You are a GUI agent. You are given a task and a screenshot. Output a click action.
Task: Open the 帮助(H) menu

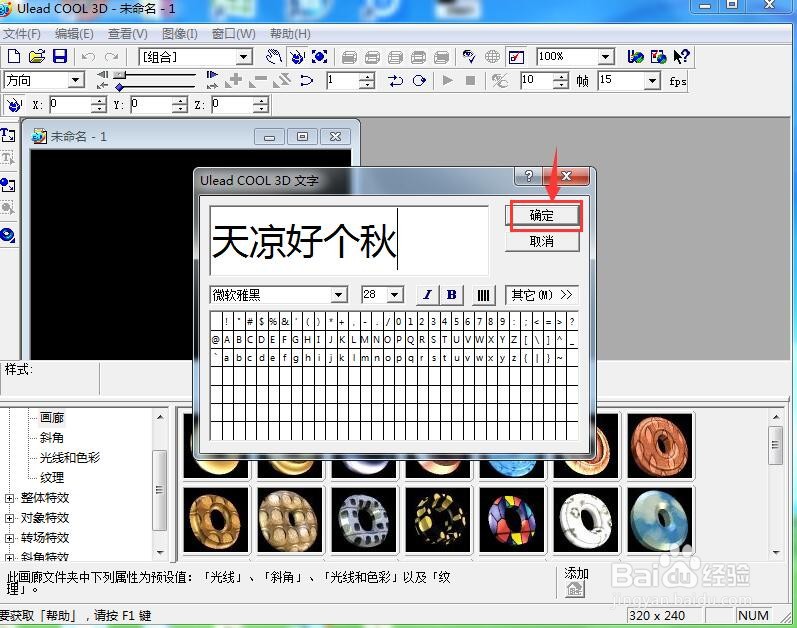(x=290, y=34)
